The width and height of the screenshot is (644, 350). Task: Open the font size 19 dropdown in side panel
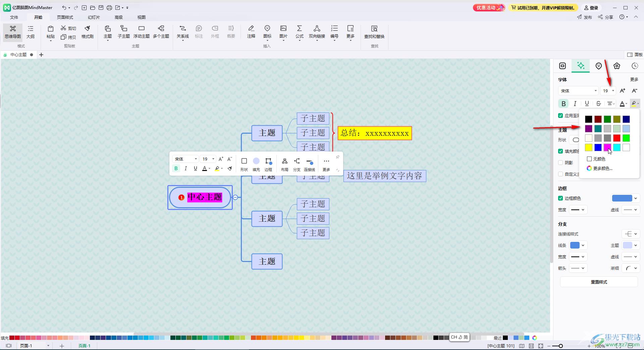(608, 91)
